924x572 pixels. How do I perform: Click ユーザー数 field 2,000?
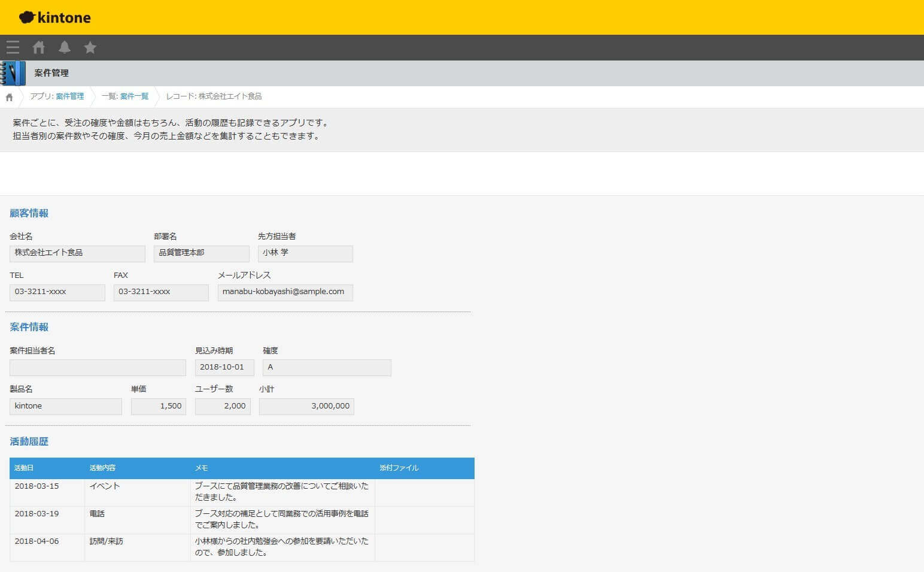pos(223,406)
